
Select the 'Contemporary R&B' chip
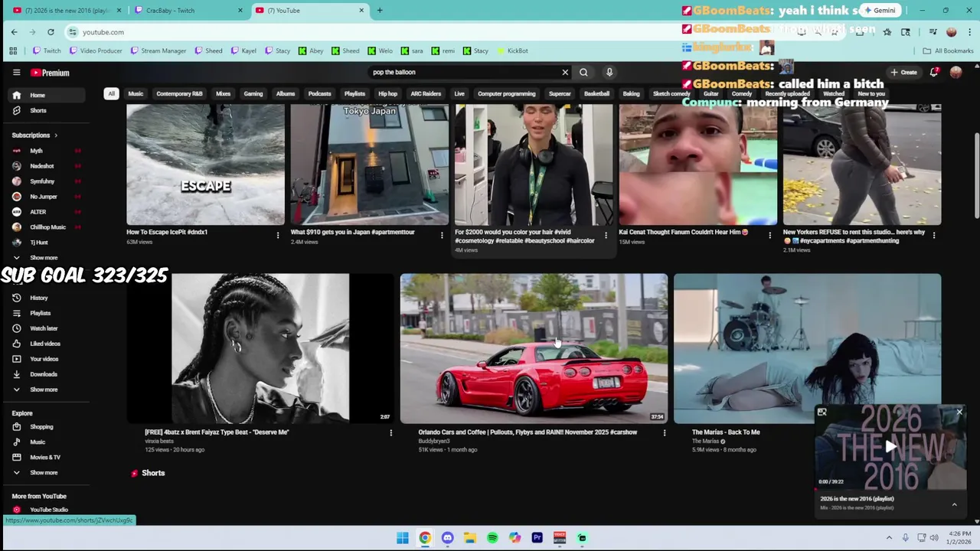pos(179,93)
